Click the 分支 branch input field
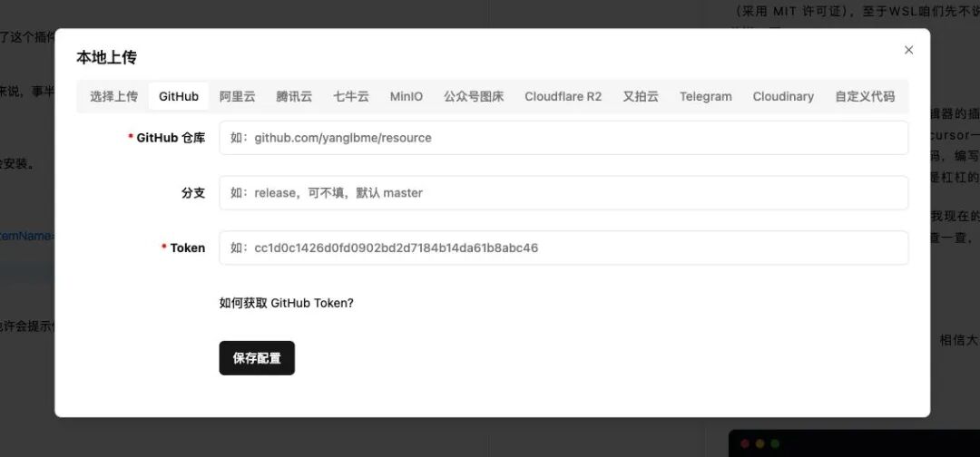The width and height of the screenshot is (980, 457). [x=563, y=193]
